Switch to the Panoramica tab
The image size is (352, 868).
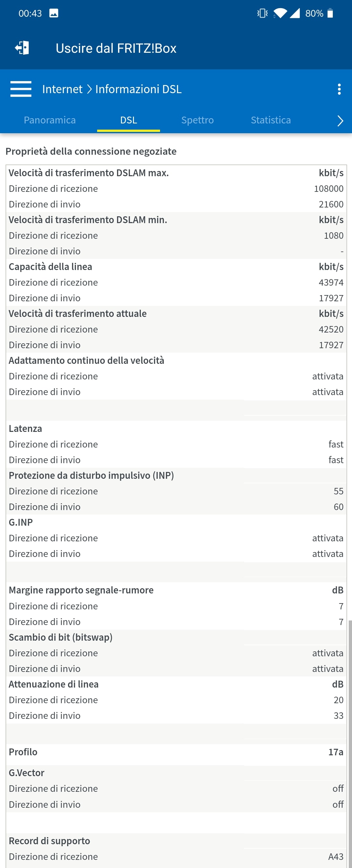pos(50,120)
